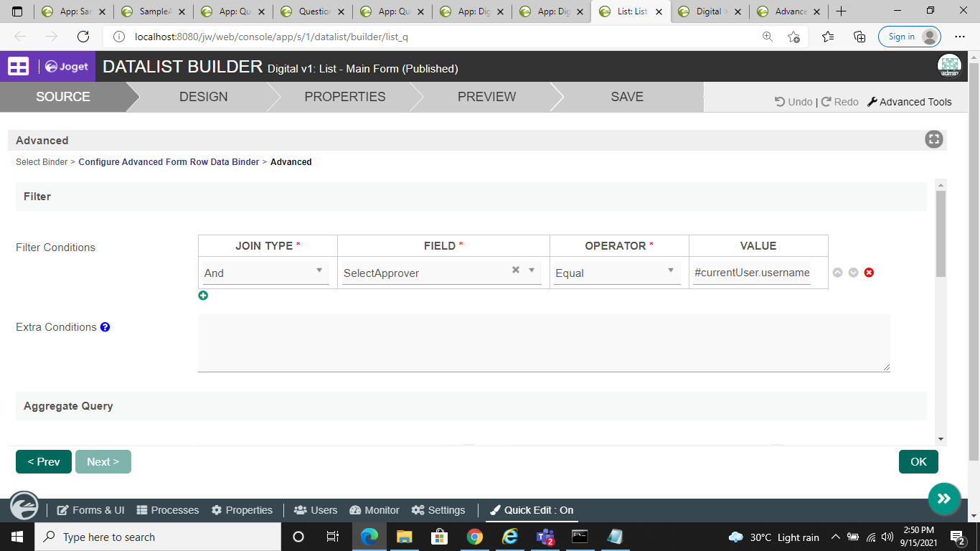Image resolution: width=980 pixels, height=551 pixels.
Task: Add a new filter condition row
Action: [203, 296]
